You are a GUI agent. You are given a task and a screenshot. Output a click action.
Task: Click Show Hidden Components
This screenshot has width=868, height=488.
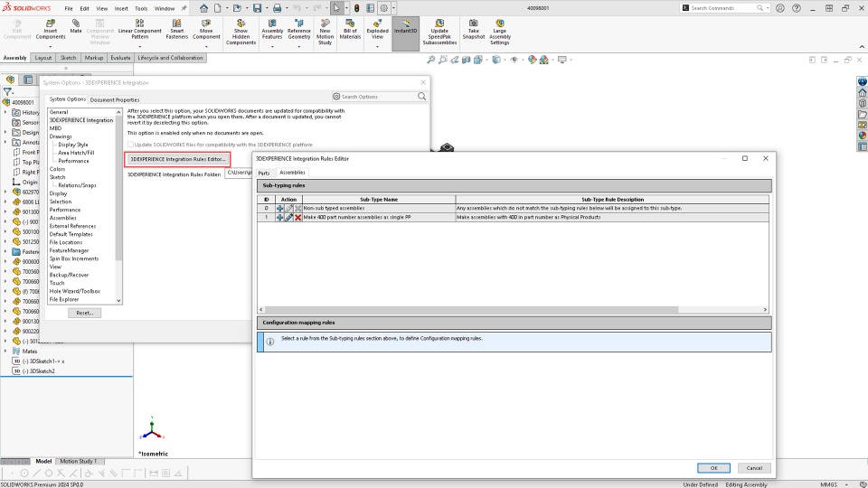[241, 33]
